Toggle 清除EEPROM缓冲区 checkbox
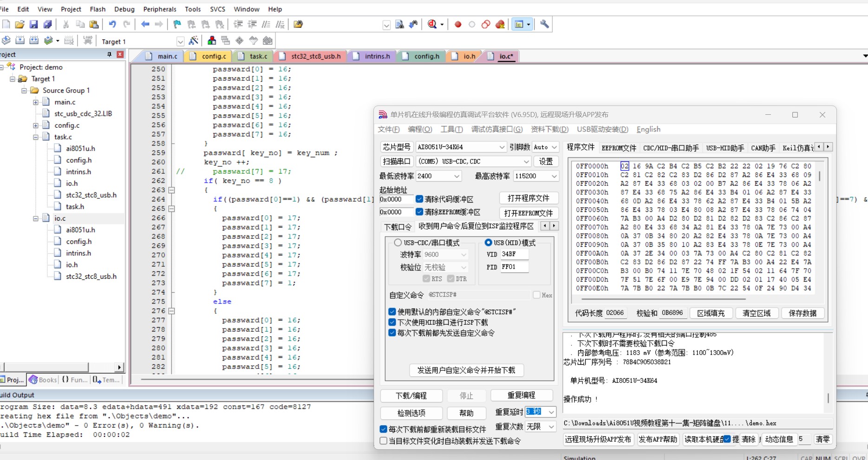This screenshot has width=868, height=460. (419, 212)
